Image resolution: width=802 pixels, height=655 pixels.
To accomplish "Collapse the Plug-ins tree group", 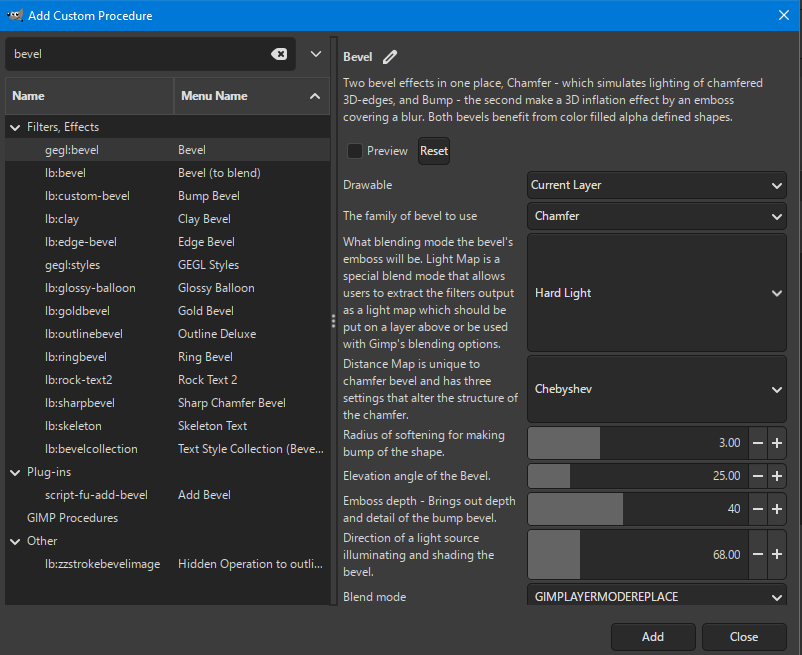I will point(15,472).
